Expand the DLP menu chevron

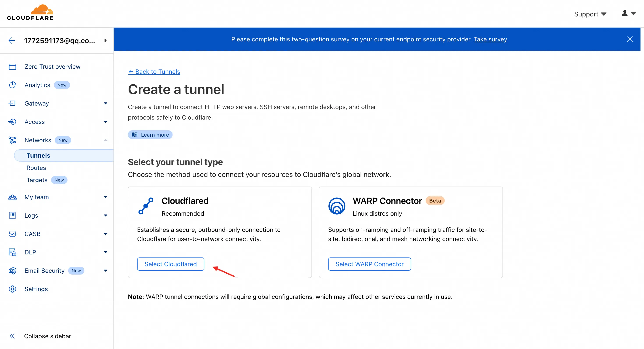click(x=106, y=252)
